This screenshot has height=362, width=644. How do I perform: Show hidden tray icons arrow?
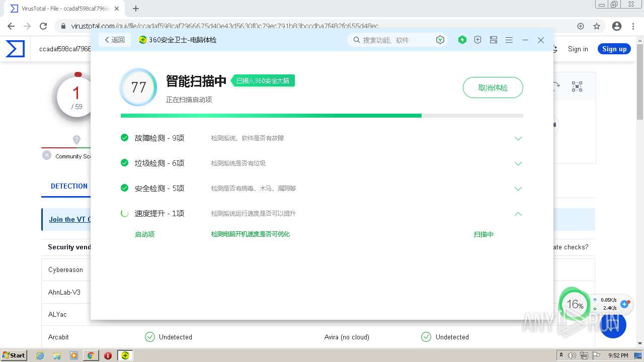click(561, 355)
